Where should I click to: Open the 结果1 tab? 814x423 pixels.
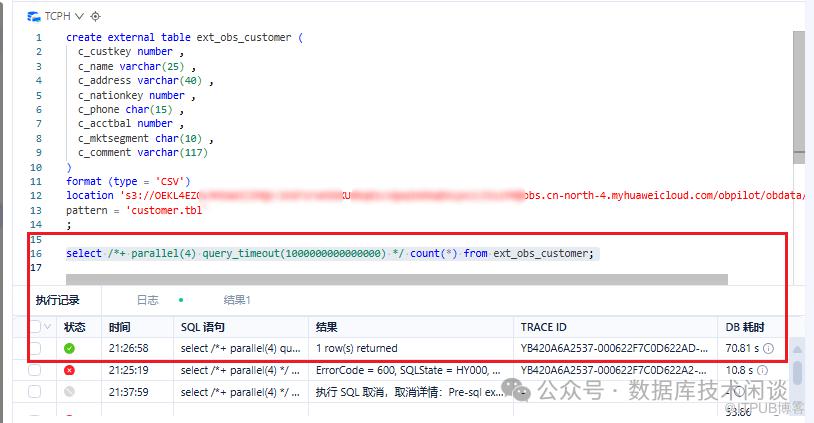tap(237, 300)
